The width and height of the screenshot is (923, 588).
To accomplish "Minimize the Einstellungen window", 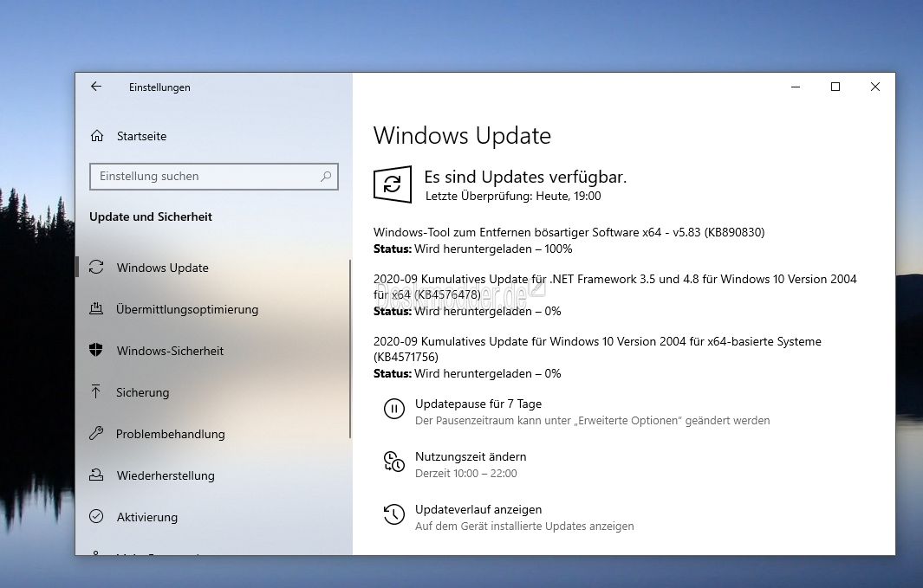I will [x=796, y=87].
